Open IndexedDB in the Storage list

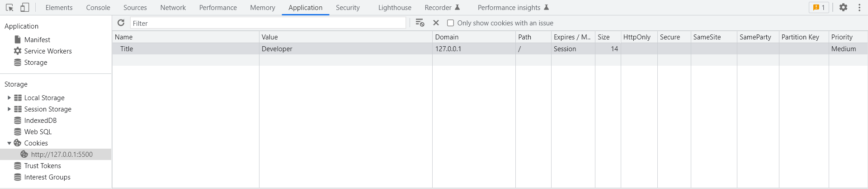coord(40,121)
